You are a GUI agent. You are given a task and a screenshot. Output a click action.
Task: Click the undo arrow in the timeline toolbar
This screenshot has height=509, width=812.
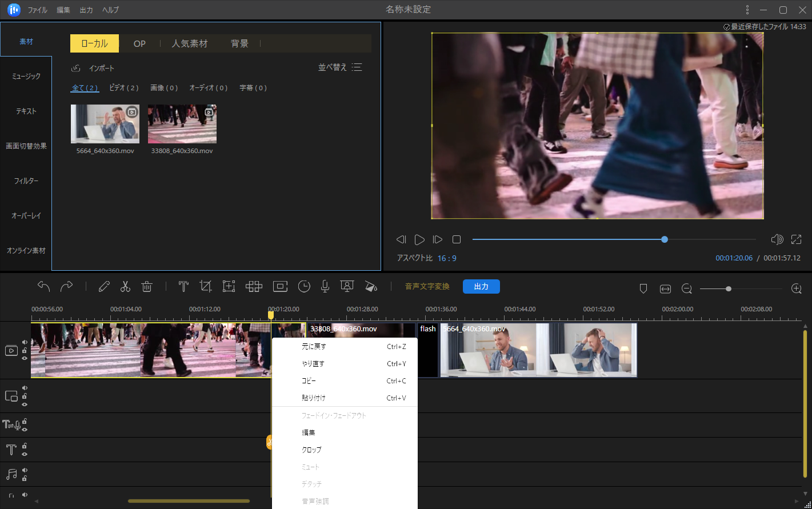click(44, 286)
